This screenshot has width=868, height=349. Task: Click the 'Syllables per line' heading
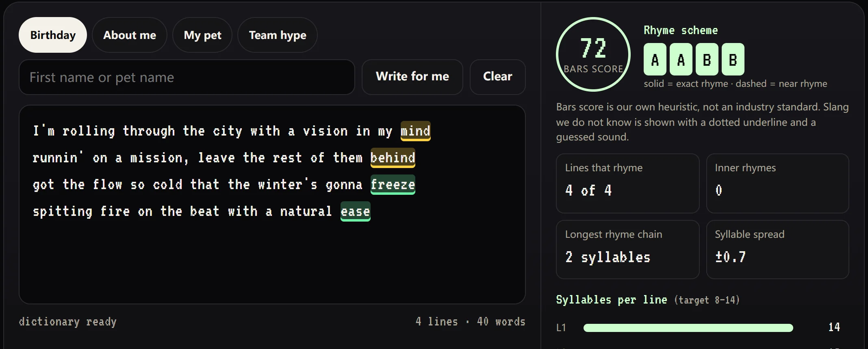(x=612, y=300)
